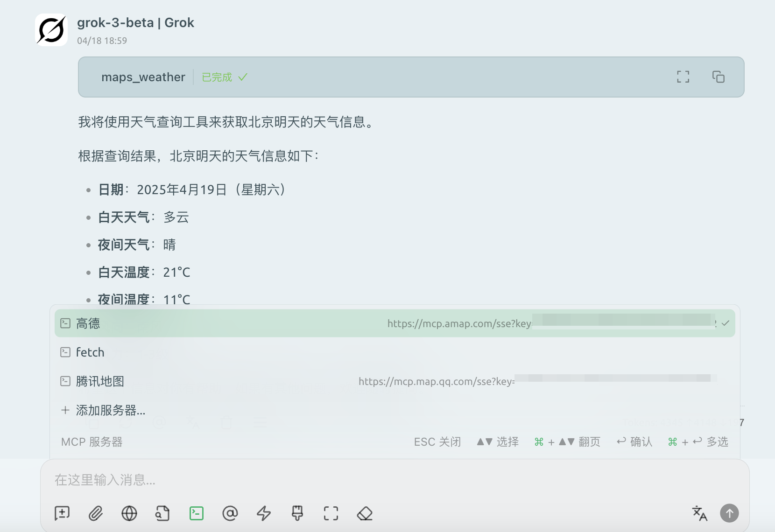Screen dimensions: 775x532
Task: Toggle the MCP server terminal icon
Action: click(x=197, y=513)
